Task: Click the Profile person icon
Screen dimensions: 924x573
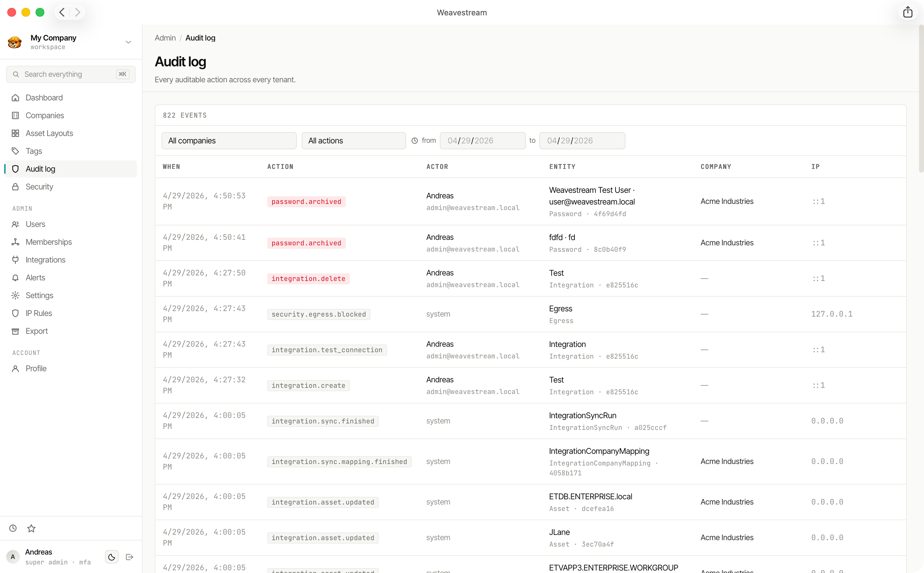Action: [x=15, y=369]
